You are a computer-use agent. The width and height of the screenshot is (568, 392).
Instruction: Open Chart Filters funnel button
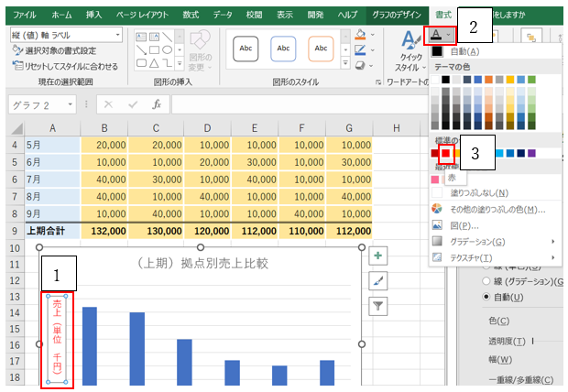378,306
